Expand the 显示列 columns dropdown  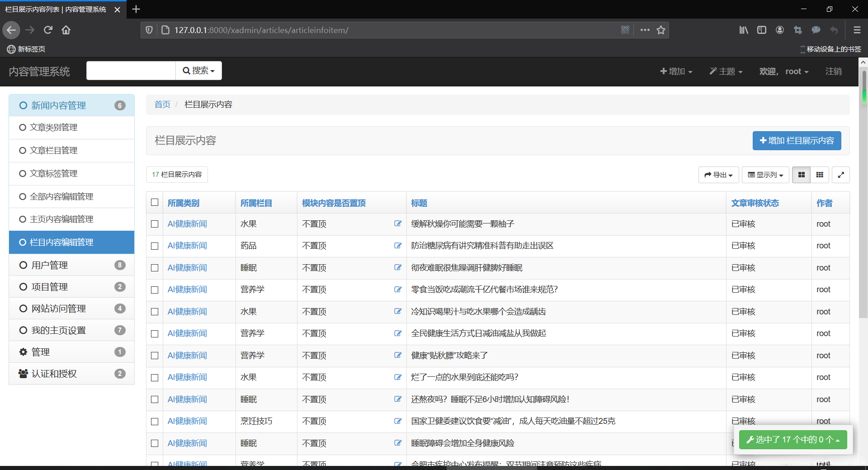coord(765,175)
